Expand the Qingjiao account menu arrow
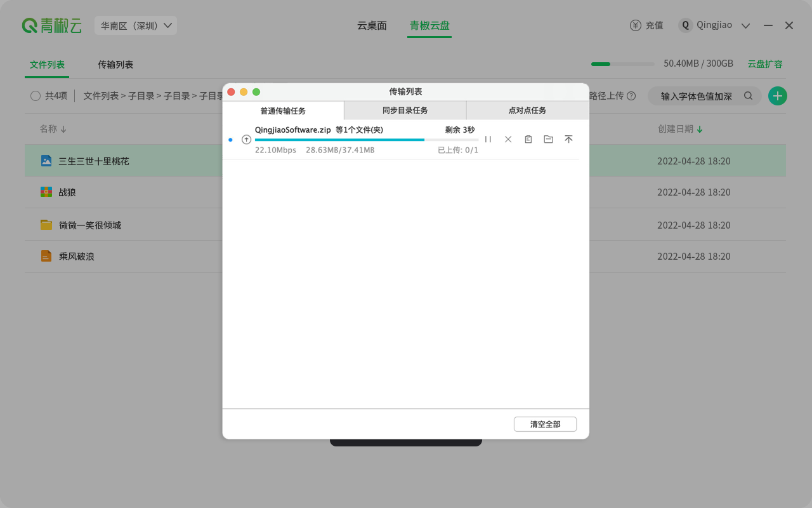 (746, 26)
